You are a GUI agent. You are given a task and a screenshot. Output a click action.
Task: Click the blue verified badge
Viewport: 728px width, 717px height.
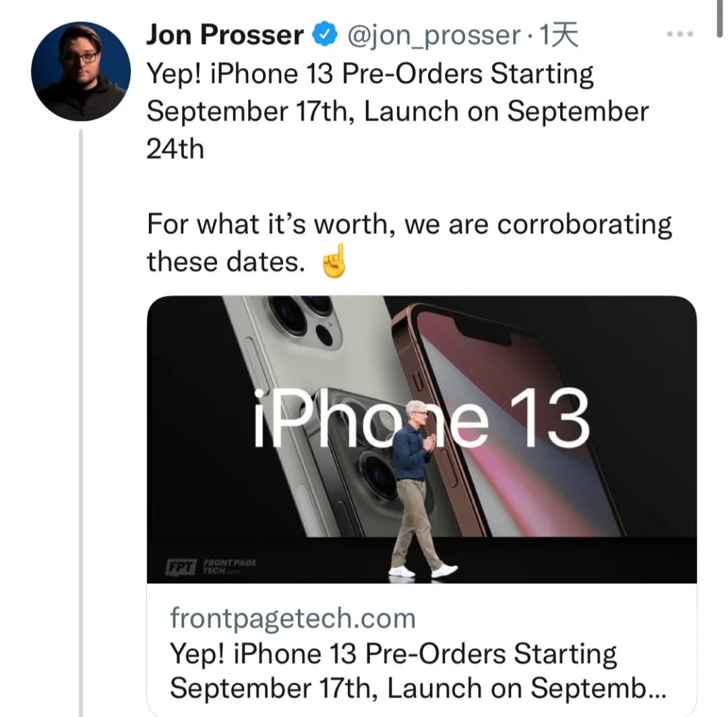point(324,35)
